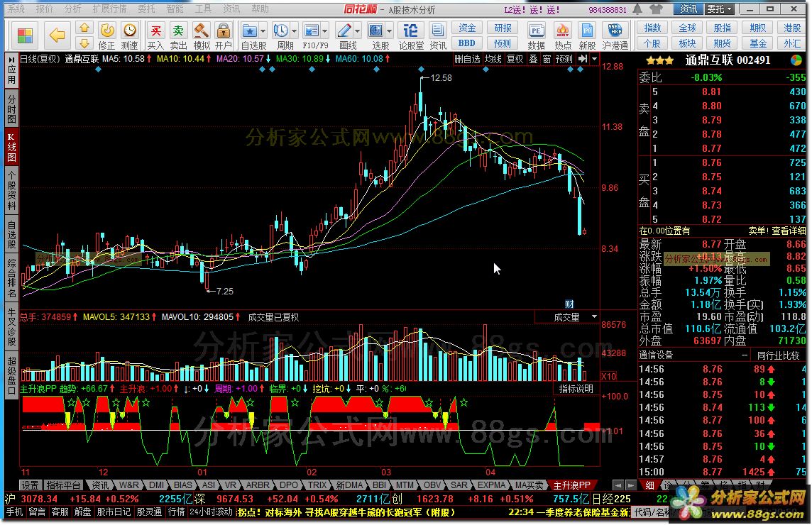Expand the chart toolbar dropdown arrow after 预测
Image resolution: width=812 pixels, height=525 pixels.
pos(595,59)
